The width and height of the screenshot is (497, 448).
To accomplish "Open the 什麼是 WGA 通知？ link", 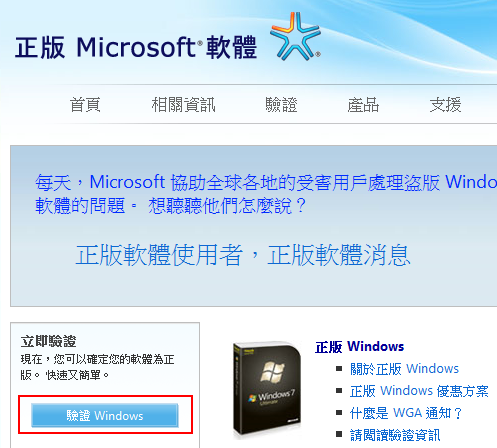I will [x=406, y=413].
